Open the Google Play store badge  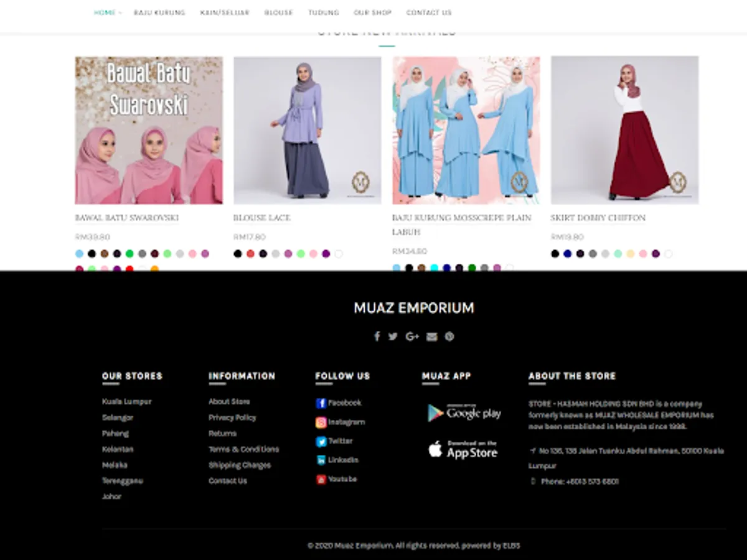pyautogui.click(x=464, y=413)
